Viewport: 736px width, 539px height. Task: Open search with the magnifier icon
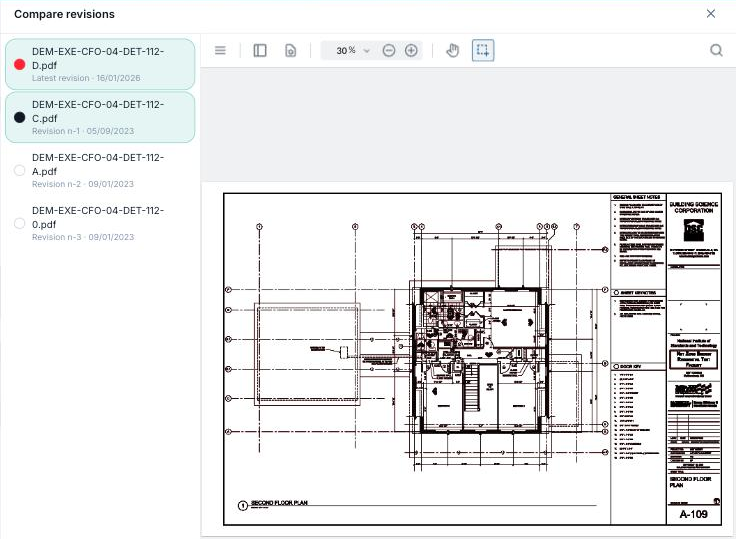pos(716,50)
